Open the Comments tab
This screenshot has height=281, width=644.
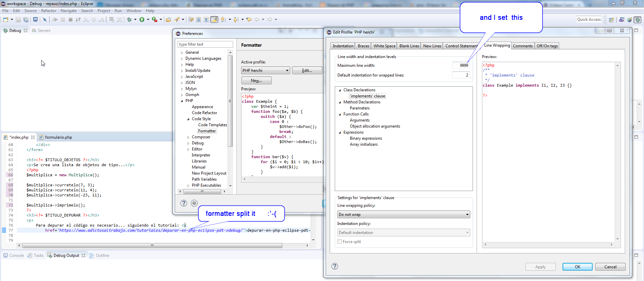523,46
